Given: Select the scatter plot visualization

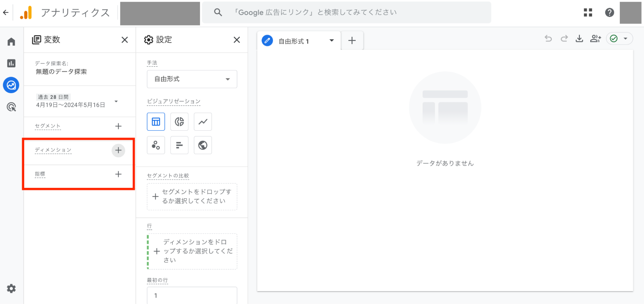Looking at the screenshot, I should pos(156,145).
